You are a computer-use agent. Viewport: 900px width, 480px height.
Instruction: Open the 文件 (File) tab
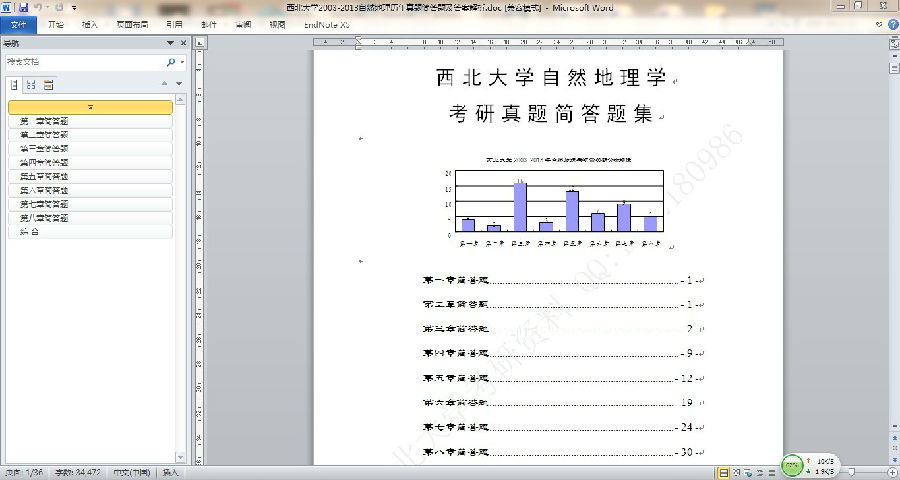click(x=18, y=25)
